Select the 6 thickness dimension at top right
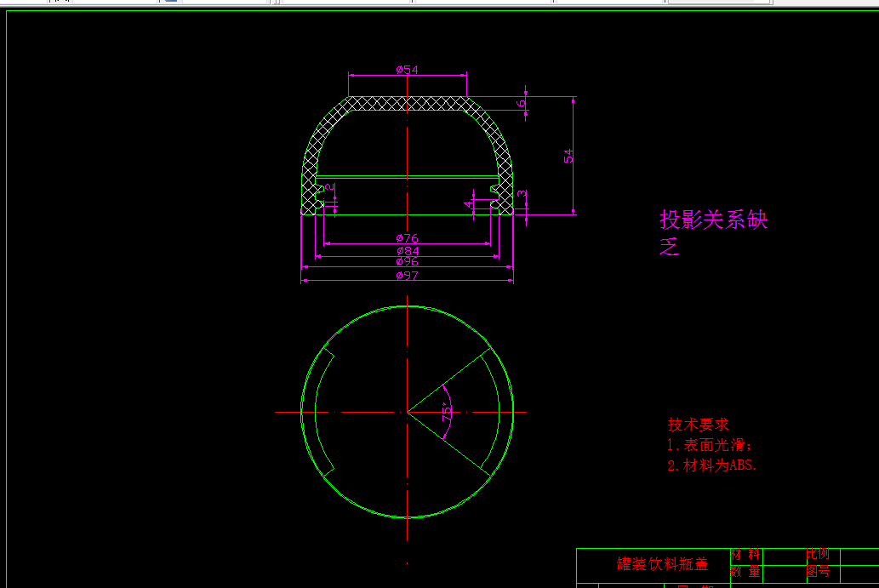This screenshot has height=588, width=879. 521,103
